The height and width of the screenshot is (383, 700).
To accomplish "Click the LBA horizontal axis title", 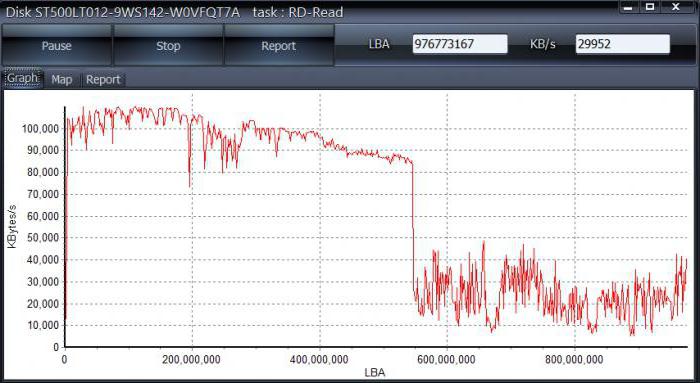I will (374, 373).
